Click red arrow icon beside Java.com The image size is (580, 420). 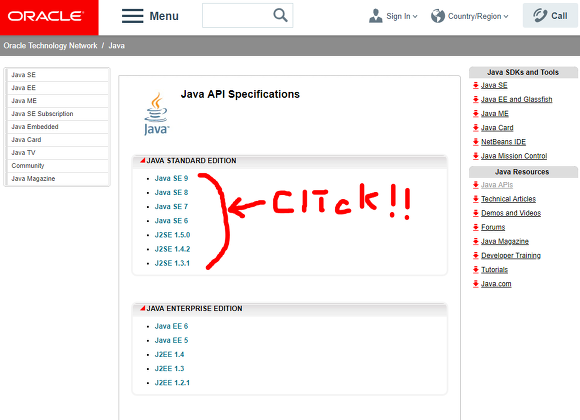476,284
